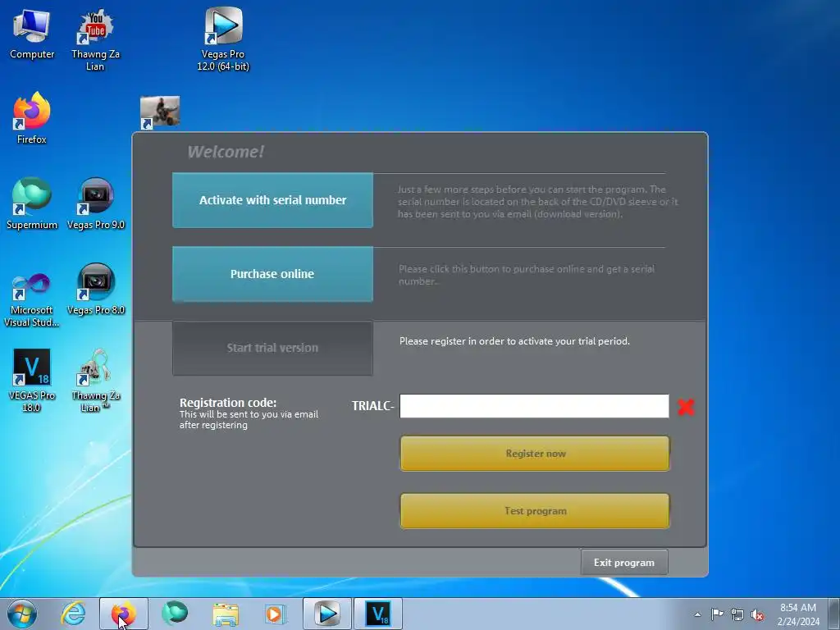Click the muted volume tray icon
840x630 pixels.
[757, 615]
